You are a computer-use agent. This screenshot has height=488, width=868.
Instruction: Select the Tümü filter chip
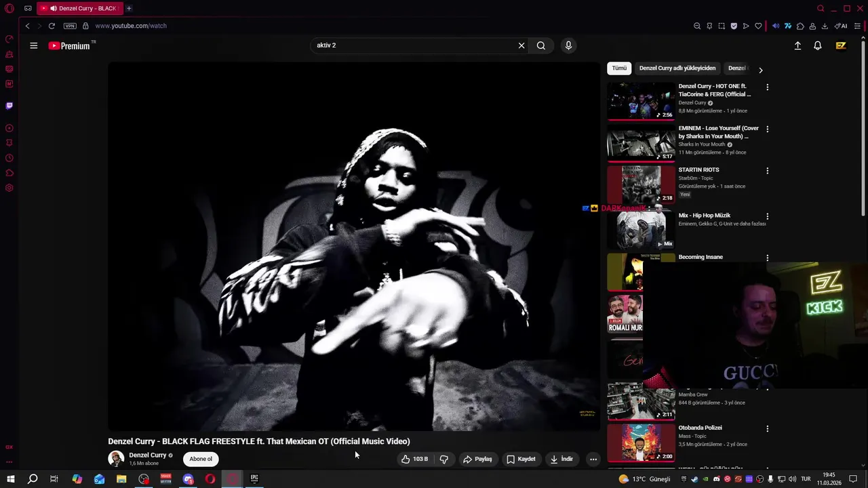pyautogui.click(x=619, y=68)
